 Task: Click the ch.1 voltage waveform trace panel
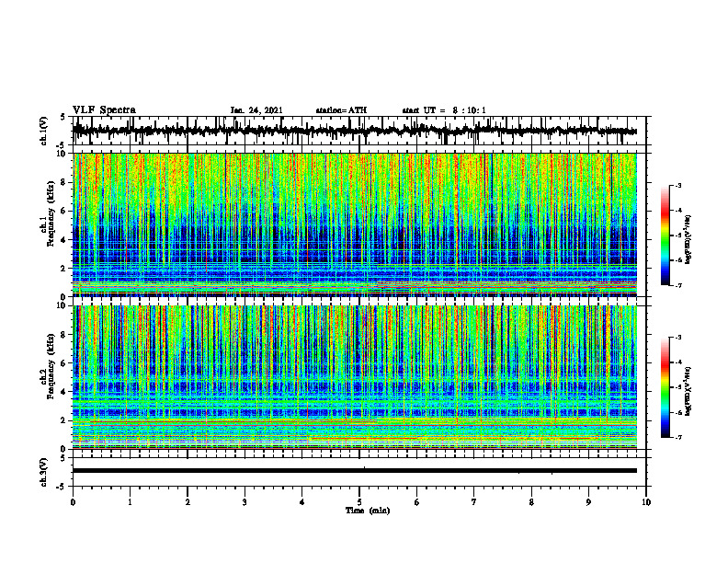[x=358, y=131]
